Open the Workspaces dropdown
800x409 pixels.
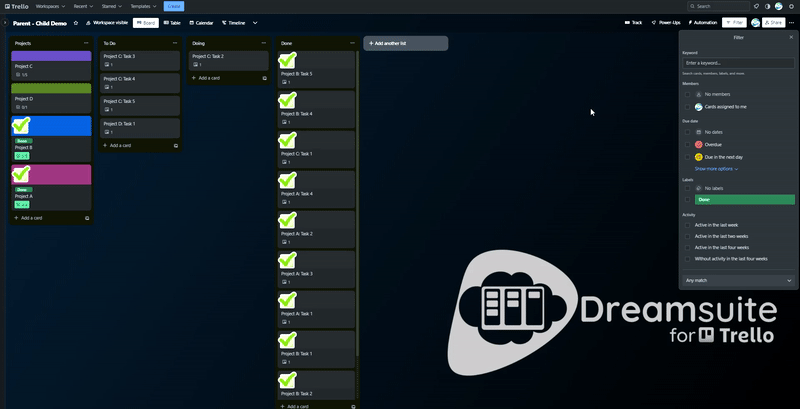pos(51,7)
